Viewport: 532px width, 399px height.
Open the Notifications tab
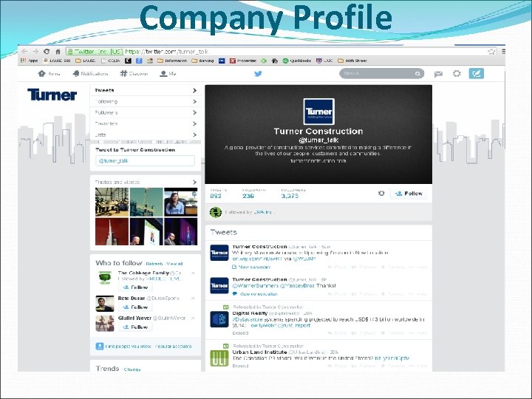90,74
